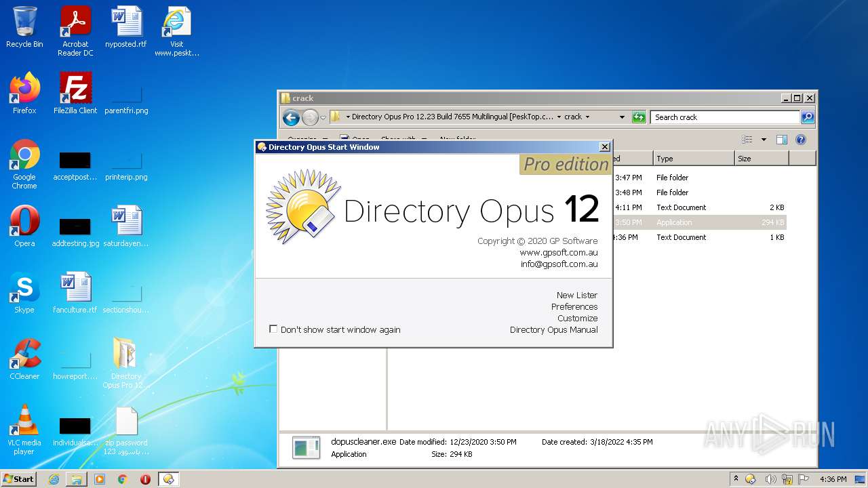Screen dimensions: 868x488
Task: Open the volume speaker tray icon
Action: pyautogui.click(x=771, y=479)
